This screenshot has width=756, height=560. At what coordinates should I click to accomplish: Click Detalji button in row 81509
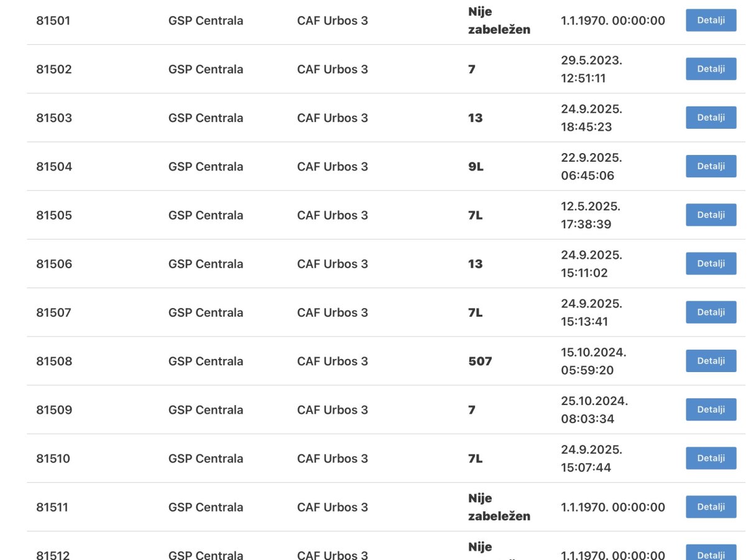point(711,409)
